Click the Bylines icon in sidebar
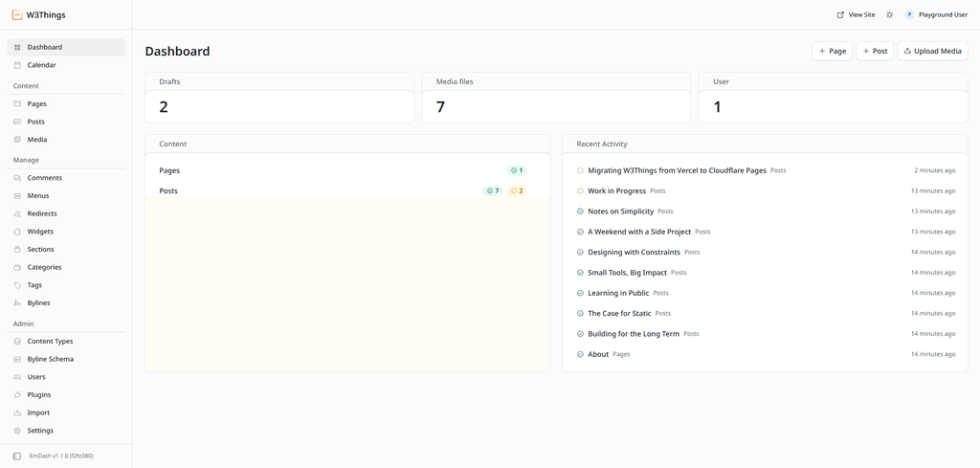 (17, 303)
